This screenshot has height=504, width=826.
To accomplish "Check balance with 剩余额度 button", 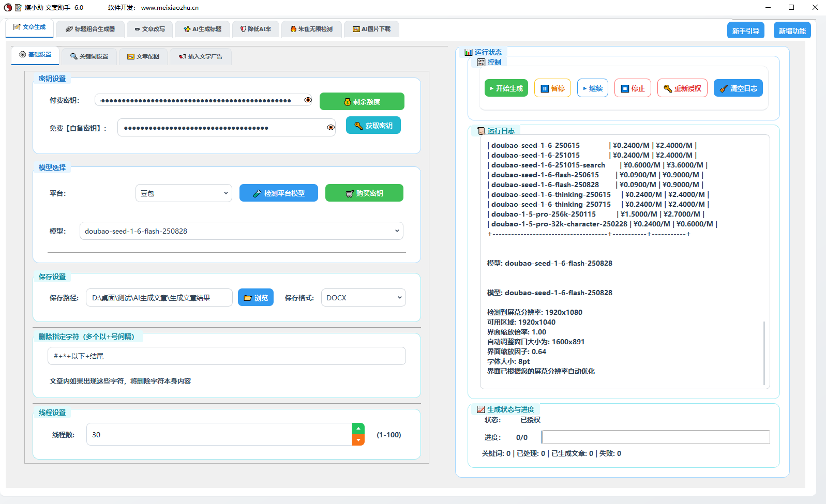I will [362, 102].
